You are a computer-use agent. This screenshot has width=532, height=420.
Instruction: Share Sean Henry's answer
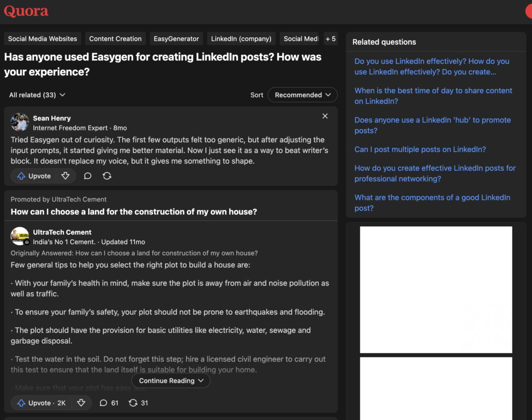pos(107,176)
